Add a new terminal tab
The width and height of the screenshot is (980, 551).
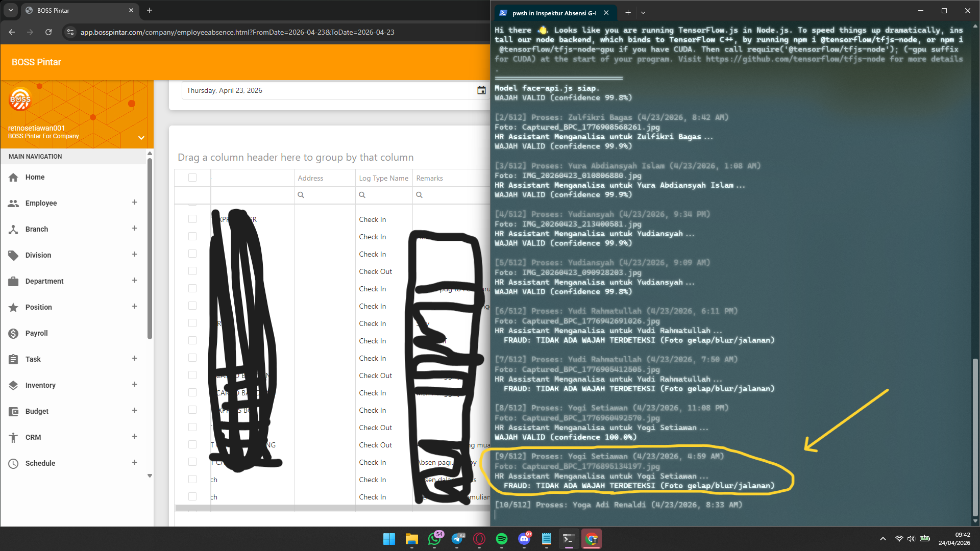pyautogui.click(x=628, y=13)
